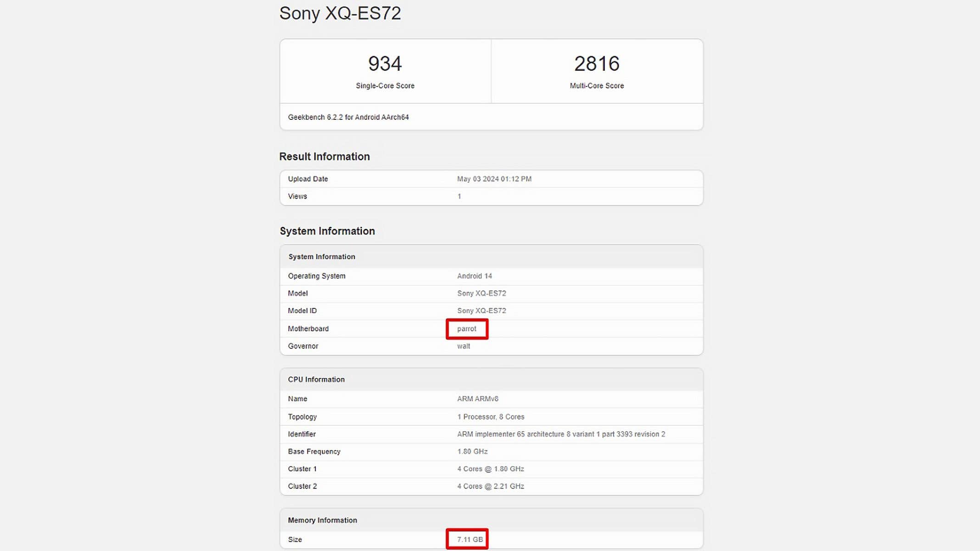Select the Identifier row in CPU Information

click(562, 434)
